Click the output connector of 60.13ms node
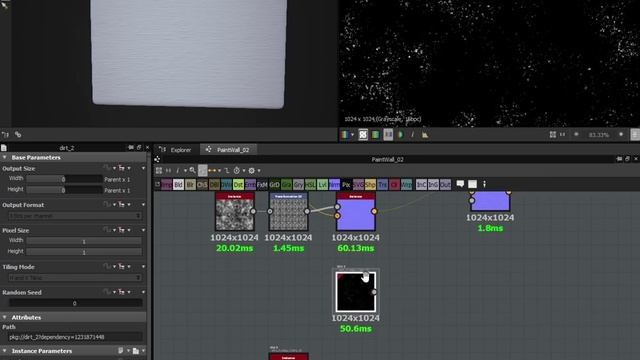The height and width of the screenshot is (360, 640). click(374, 211)
